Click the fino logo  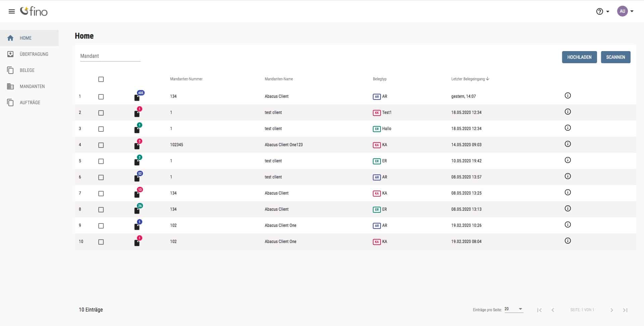coord(34,11)
